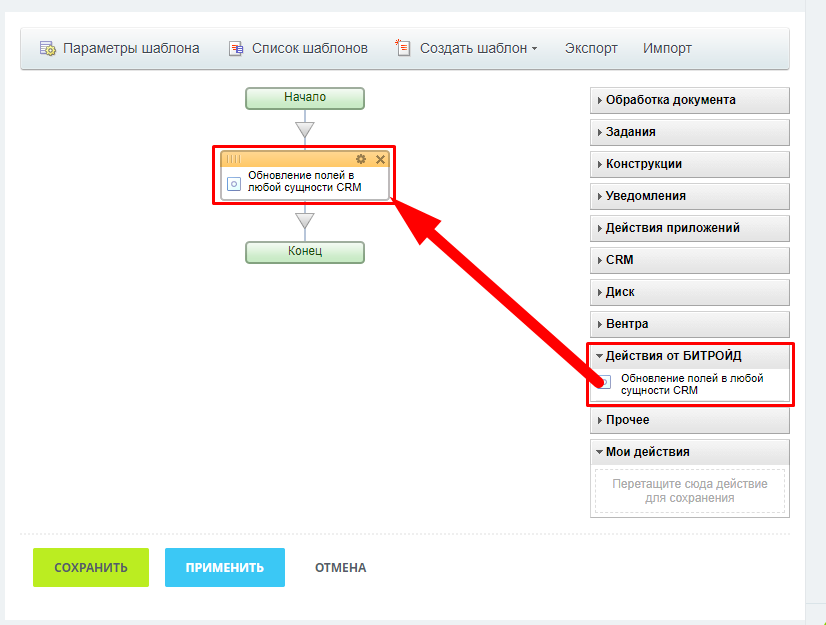Expand the Обработка документа section
Viewport: 826px width, 625px height.
[x=690, y=100]
